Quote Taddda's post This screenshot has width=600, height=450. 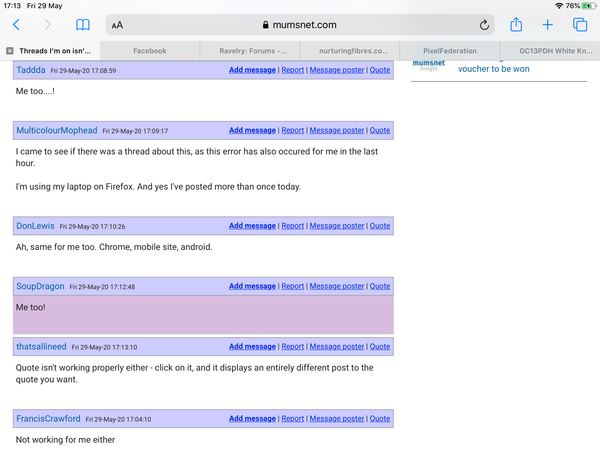click(380, 70)
